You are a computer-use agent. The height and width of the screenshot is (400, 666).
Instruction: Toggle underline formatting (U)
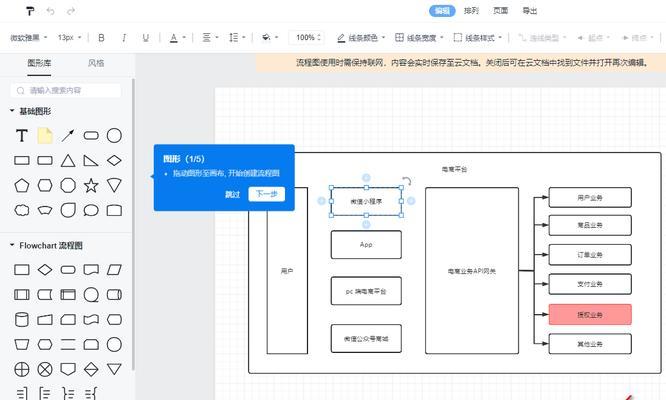pos(146,38)
